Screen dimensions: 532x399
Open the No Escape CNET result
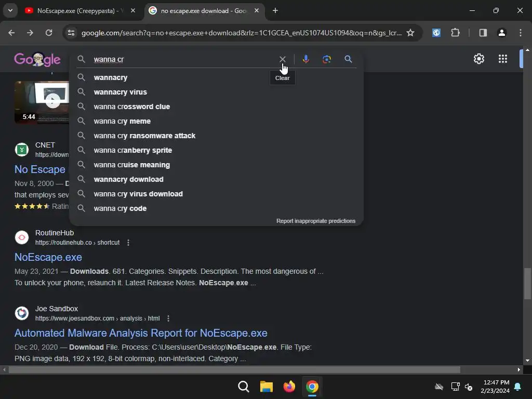click(40, 169)
